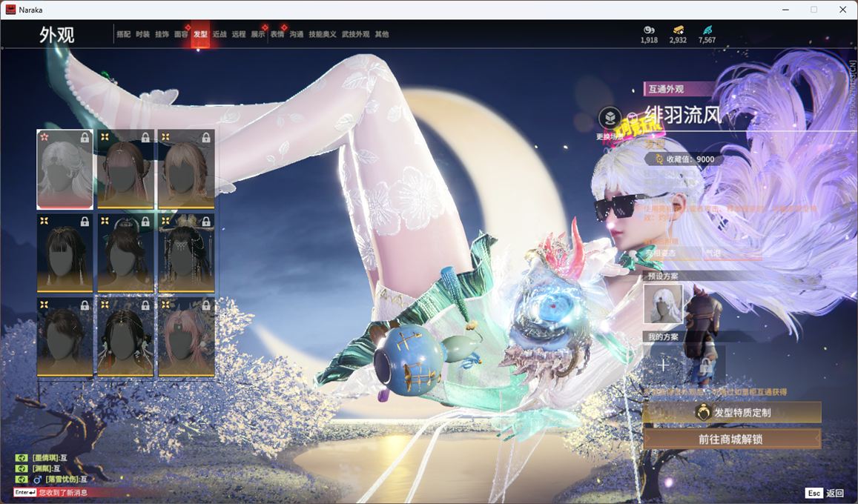The width and height of the screenshot is (858, 504).
Task: Click the green channel icon beside 落雪忧伤
Action: click(x=22, y=480)
